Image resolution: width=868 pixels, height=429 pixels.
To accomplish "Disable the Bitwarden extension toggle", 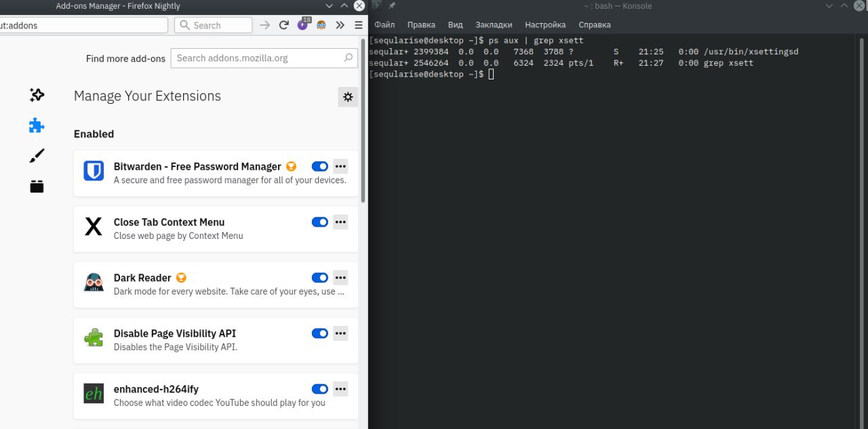I will pos(320,166).
